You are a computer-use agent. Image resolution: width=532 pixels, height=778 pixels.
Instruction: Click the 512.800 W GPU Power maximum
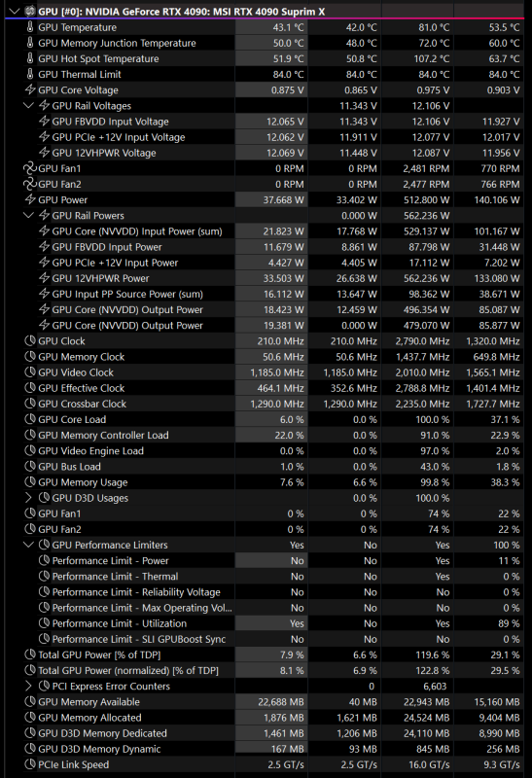pos(427,200)
